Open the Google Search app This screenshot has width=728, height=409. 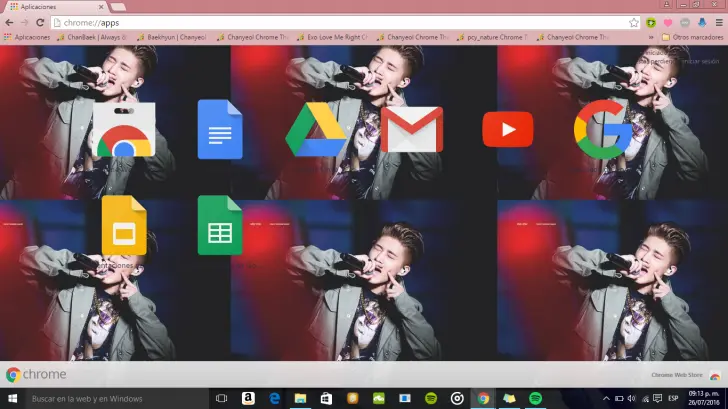(602, 129)
